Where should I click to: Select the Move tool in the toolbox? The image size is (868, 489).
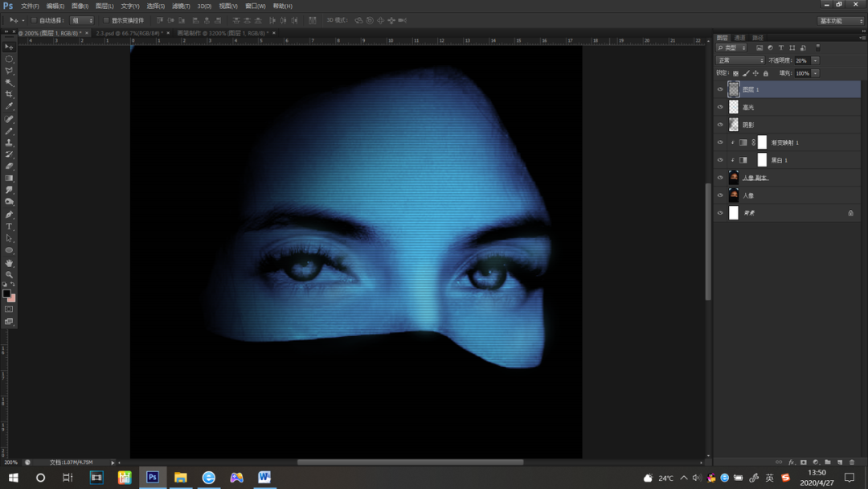point(9,47)
